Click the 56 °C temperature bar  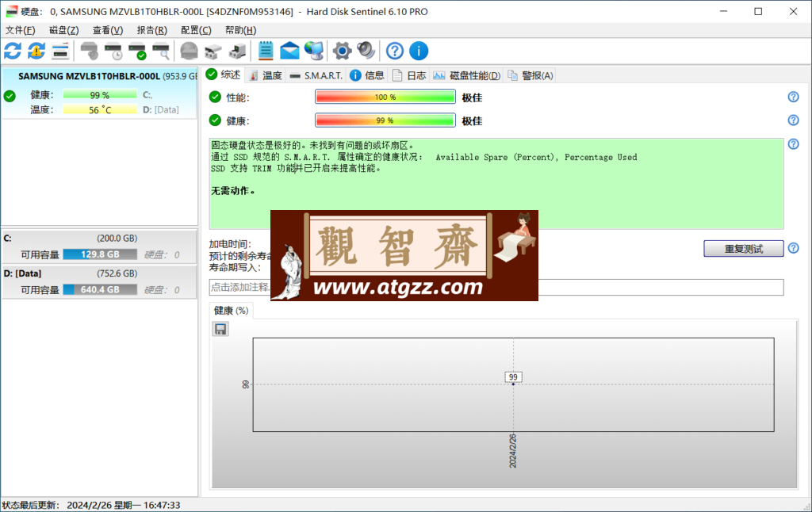(100, 109)
